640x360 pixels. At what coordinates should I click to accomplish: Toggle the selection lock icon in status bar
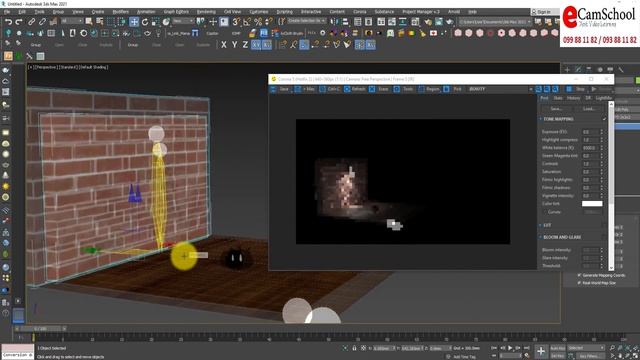coord(354,348)
